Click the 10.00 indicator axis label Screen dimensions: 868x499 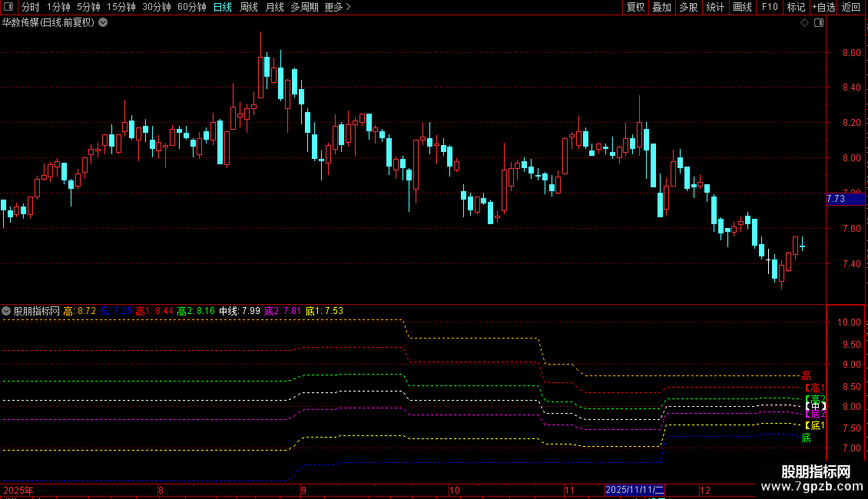tap(849, 322)
